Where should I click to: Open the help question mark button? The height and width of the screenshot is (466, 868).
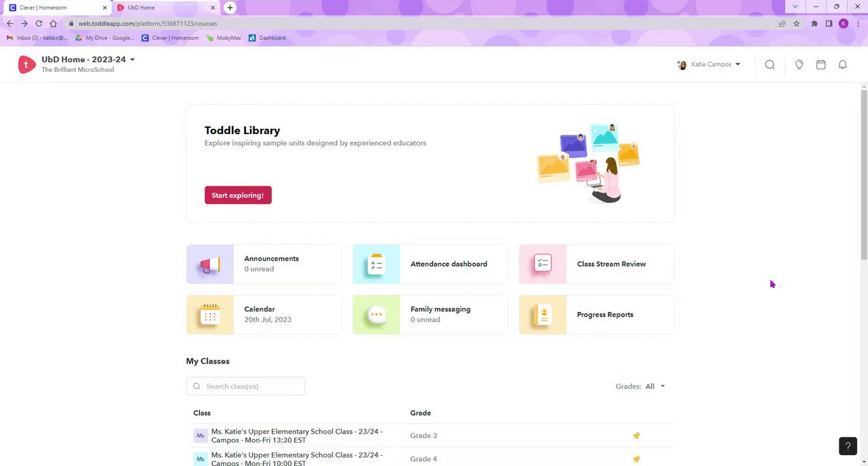[x=848, y=446]
